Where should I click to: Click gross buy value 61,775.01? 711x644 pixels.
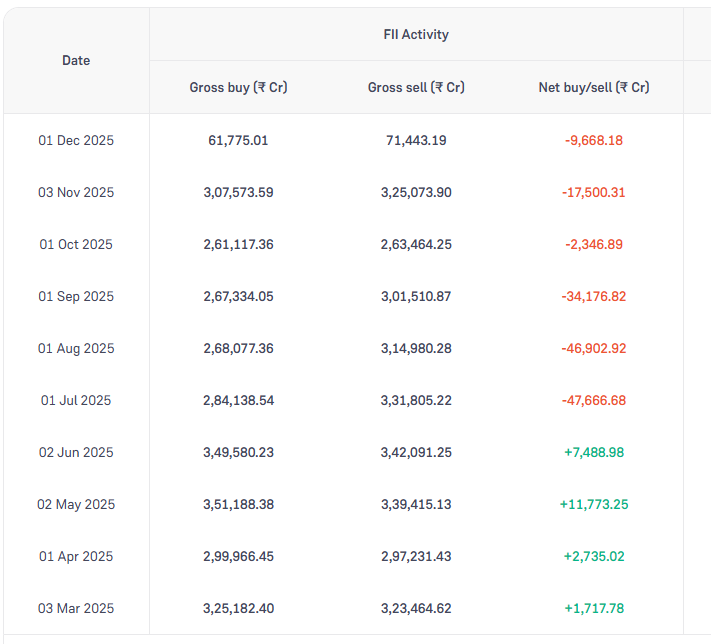tap(238, 140)
